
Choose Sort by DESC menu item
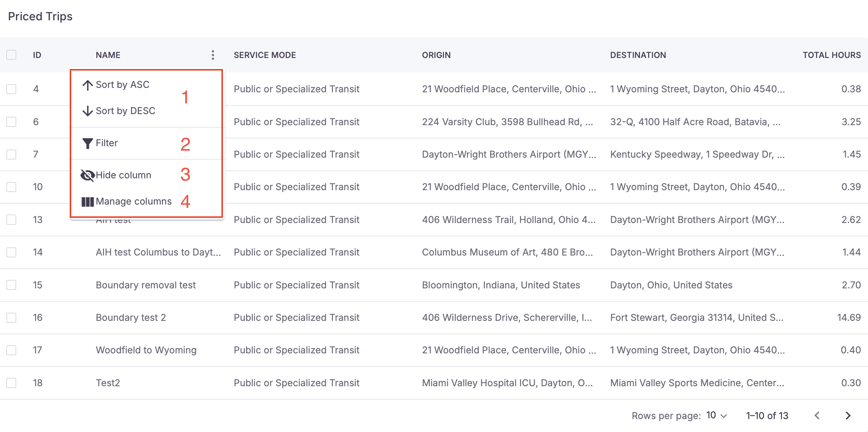[125, 111]
